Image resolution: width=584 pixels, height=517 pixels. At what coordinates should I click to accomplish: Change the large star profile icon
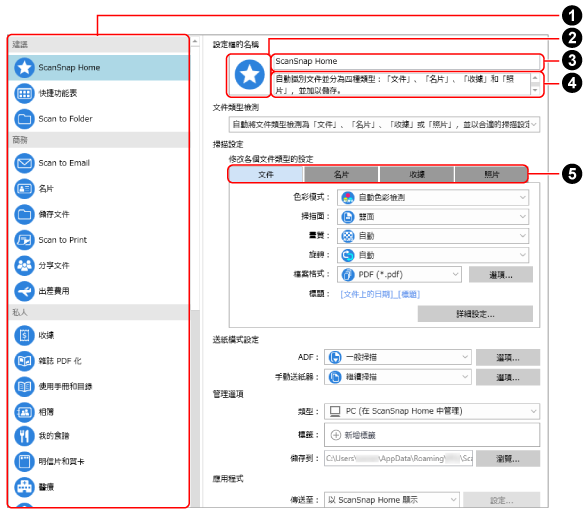(249, 75)
